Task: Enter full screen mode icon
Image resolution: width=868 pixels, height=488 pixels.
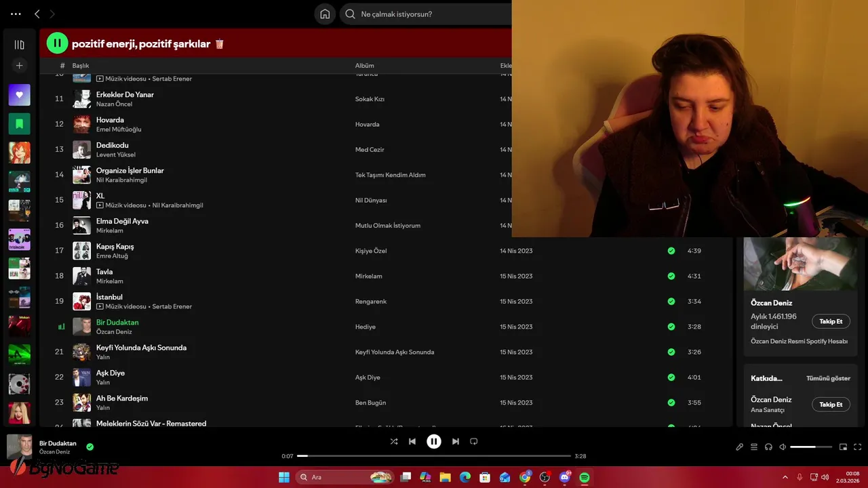Action: (x=858, y=447)
